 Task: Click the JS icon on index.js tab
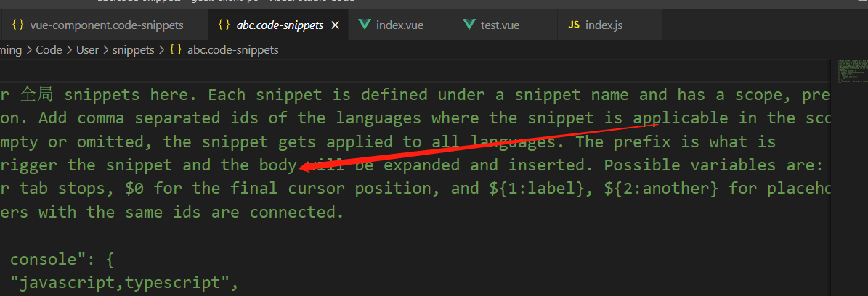pos(574,25)
